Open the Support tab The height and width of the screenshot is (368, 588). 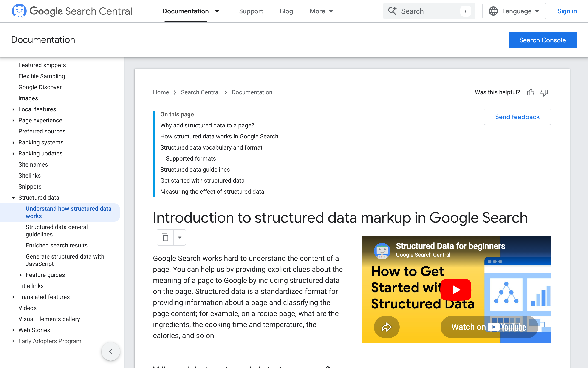tap(251, 11)
